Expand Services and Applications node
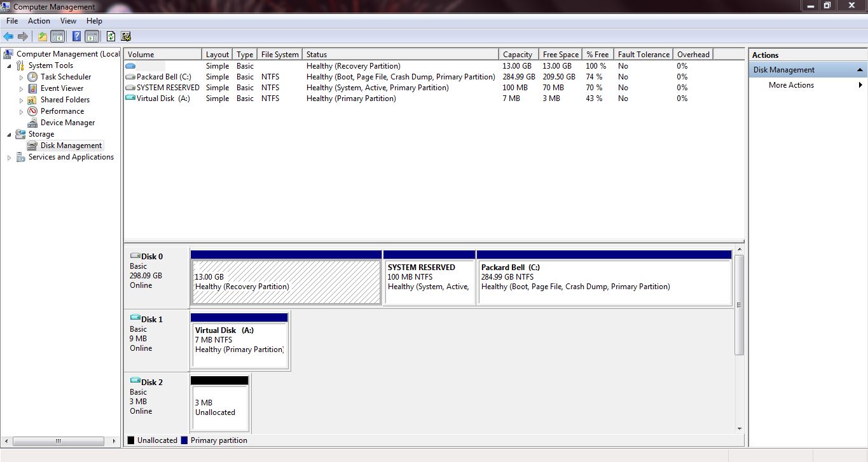This screenshot has width=868, height=462. pos(9,157)
